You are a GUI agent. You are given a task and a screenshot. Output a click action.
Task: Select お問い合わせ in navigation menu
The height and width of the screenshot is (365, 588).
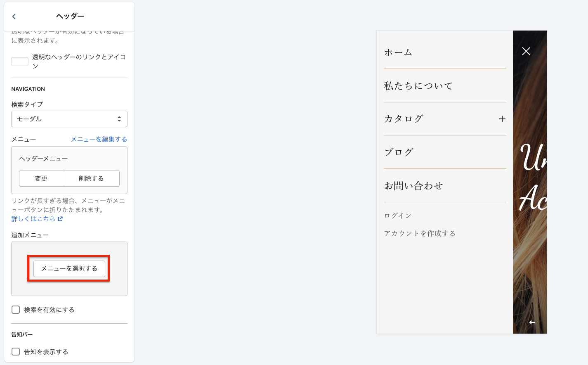(413, 186)
